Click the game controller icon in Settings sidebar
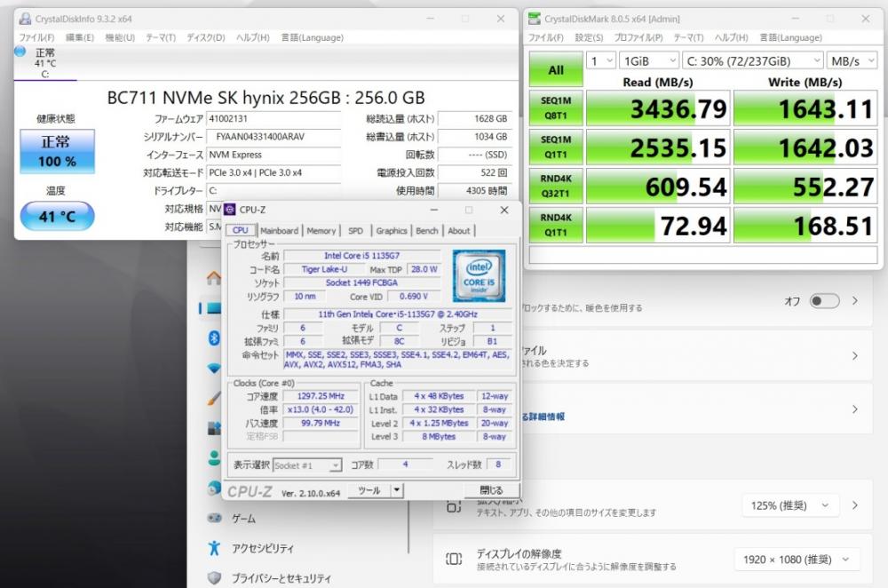Image resolution: width=888 pixels, height=588 pixels. click(214, 518)
